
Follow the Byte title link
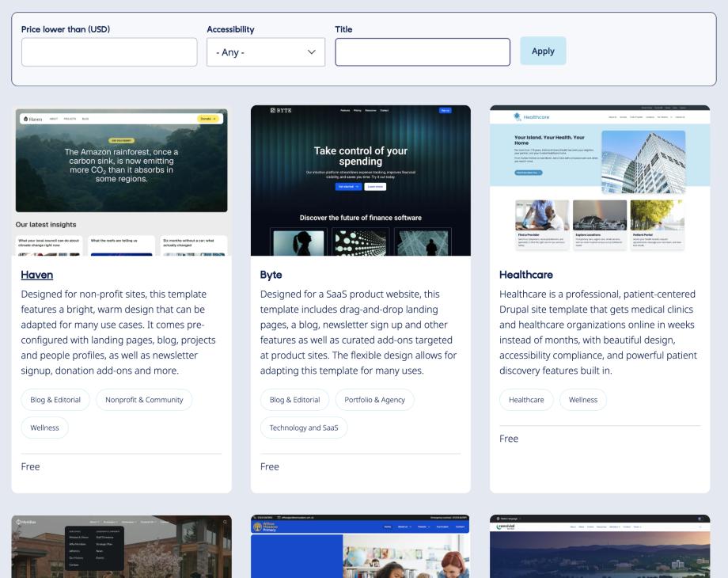[271, 275]
